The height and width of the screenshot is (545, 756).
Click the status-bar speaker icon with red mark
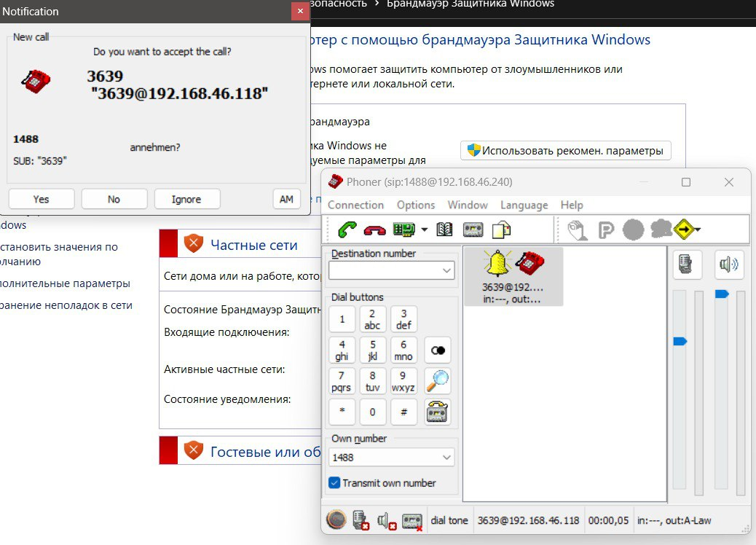tap(387, 521)
